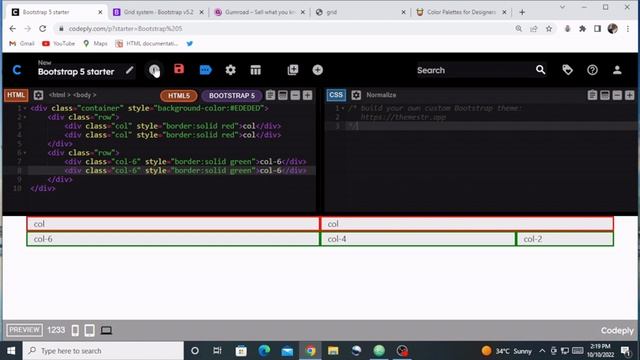
Task: Click the round add new plus icon
Action: [x=318, y=70]
